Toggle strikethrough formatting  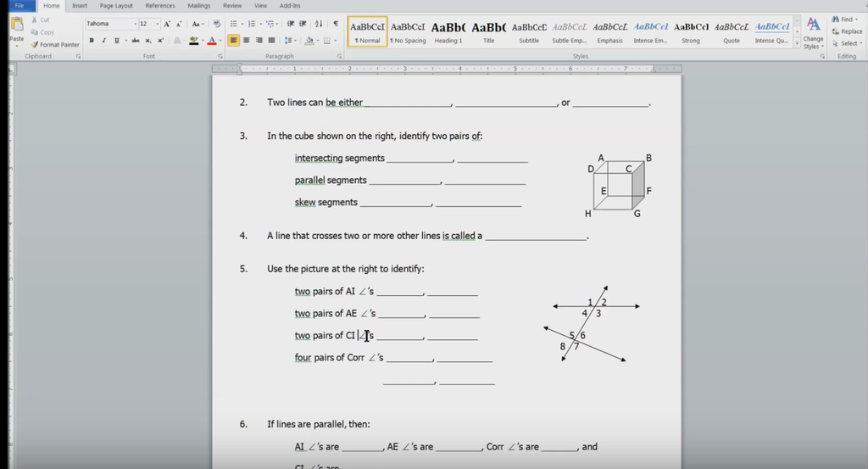coord(136,41)
